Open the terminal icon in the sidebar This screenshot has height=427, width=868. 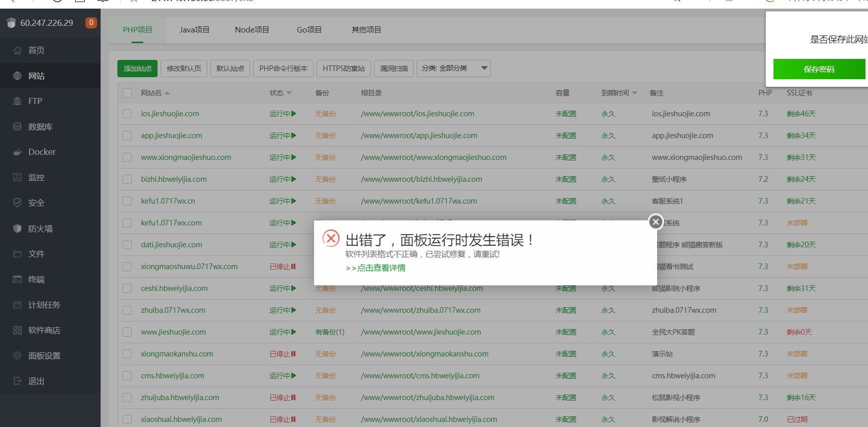pyautogui.click(x=17, y=279)
